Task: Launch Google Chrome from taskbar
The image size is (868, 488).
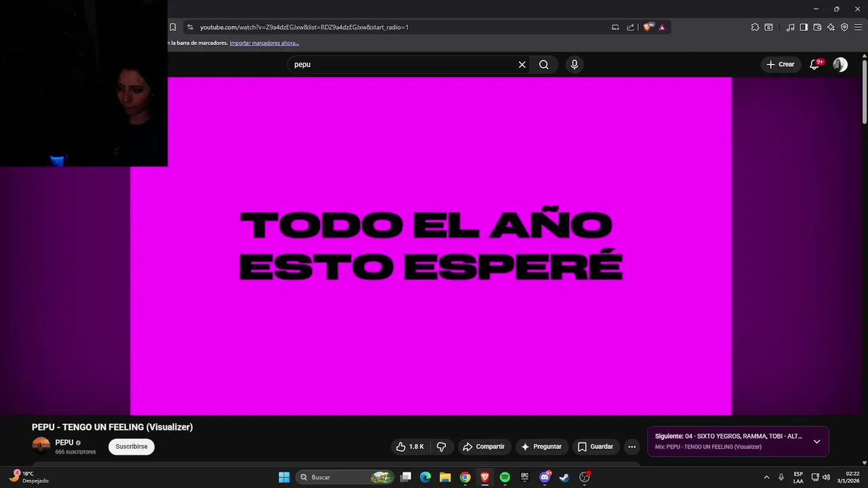Action: 465,477
